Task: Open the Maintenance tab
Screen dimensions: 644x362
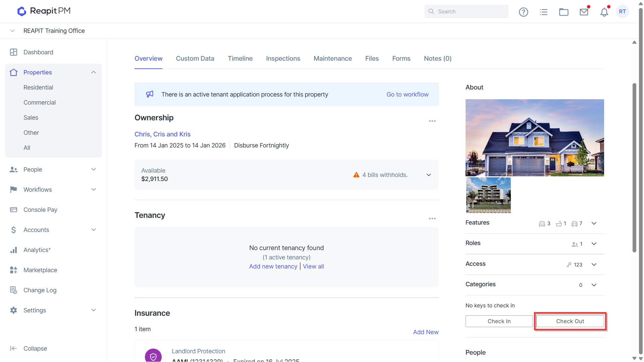Action: [x=333, y=59]
